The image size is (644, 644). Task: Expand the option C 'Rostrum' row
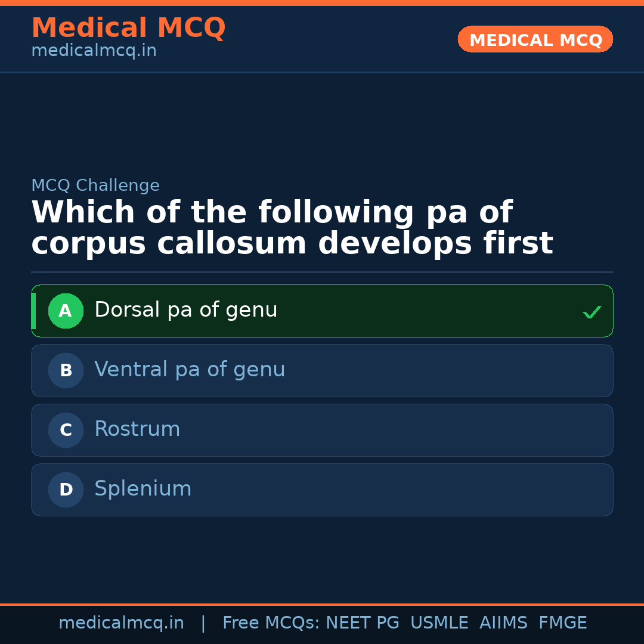point(322,430)
